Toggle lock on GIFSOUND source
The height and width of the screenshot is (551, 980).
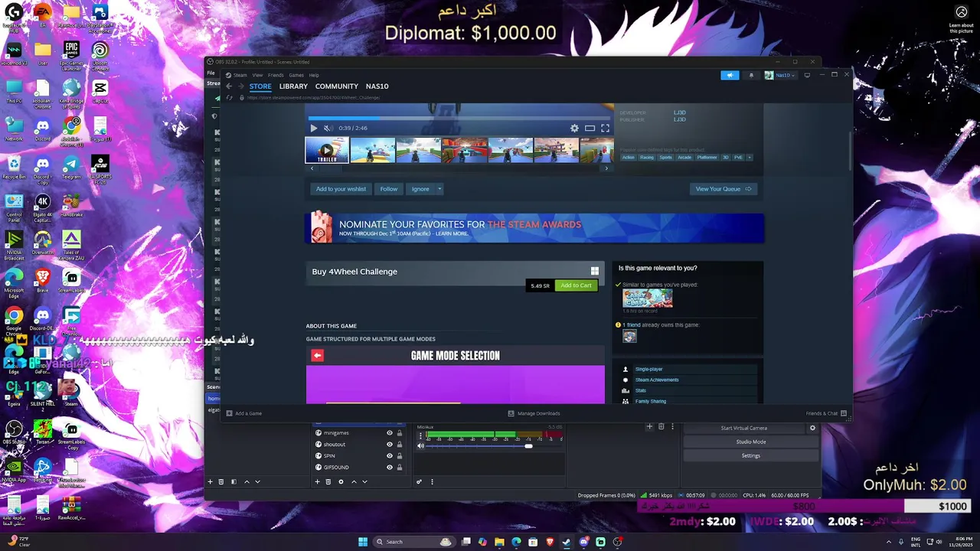[x=399, y=468]
